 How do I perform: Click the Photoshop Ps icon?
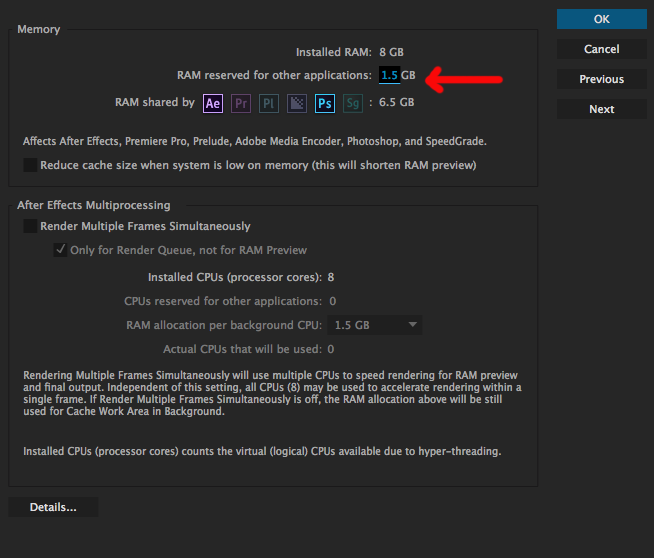(x=324, y=103)
